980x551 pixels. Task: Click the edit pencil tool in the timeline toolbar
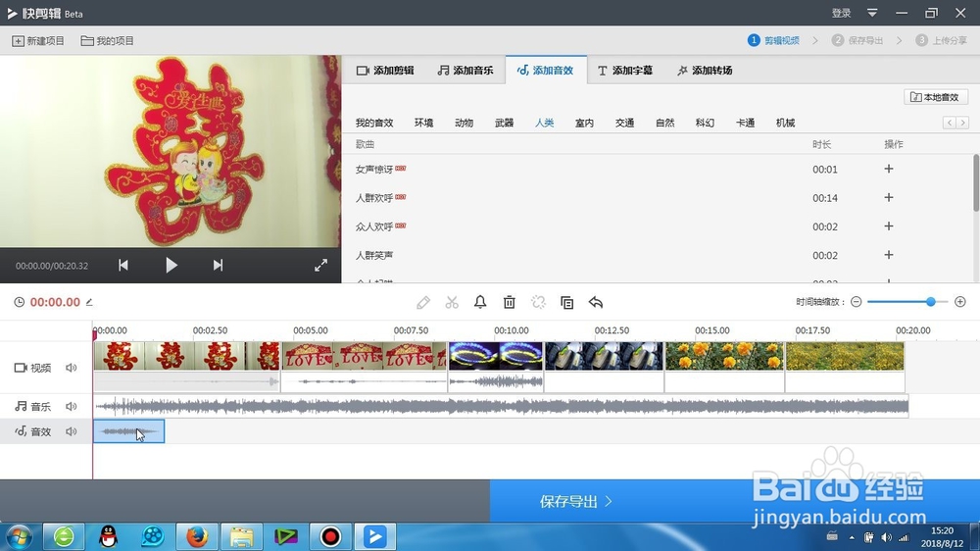click(423, 303)
